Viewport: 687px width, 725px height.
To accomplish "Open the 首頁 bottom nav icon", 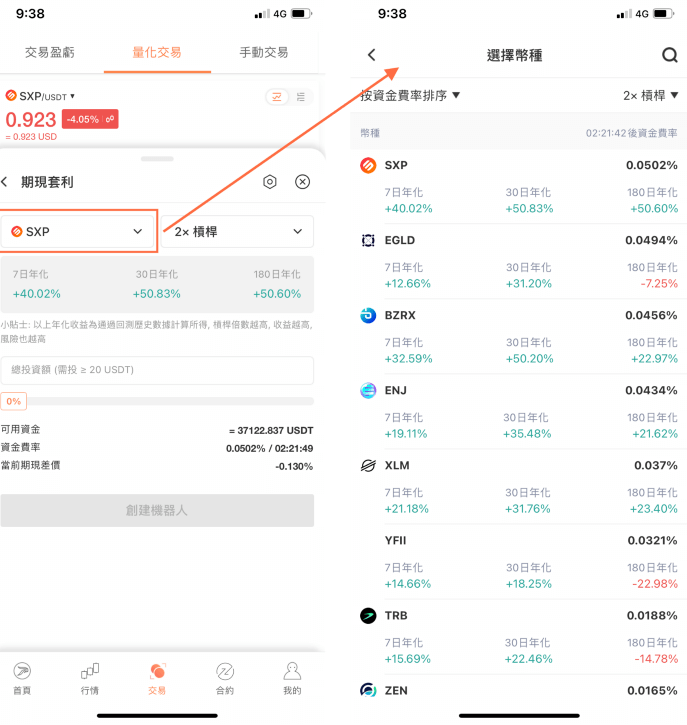I will [22, 678].
